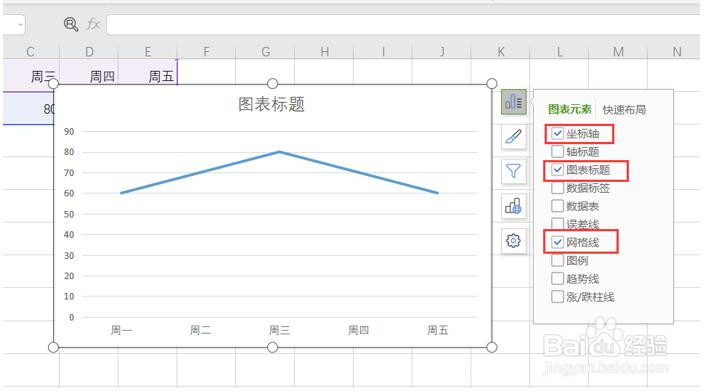Select column M header
Viewport: 708px width, 392px height.
click(618, 51)
